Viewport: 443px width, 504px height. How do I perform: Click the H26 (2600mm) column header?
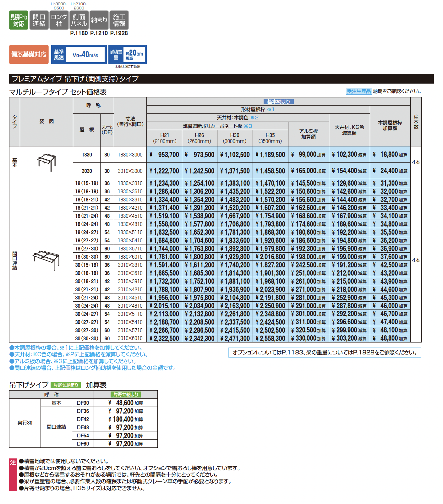coord(200,138)
